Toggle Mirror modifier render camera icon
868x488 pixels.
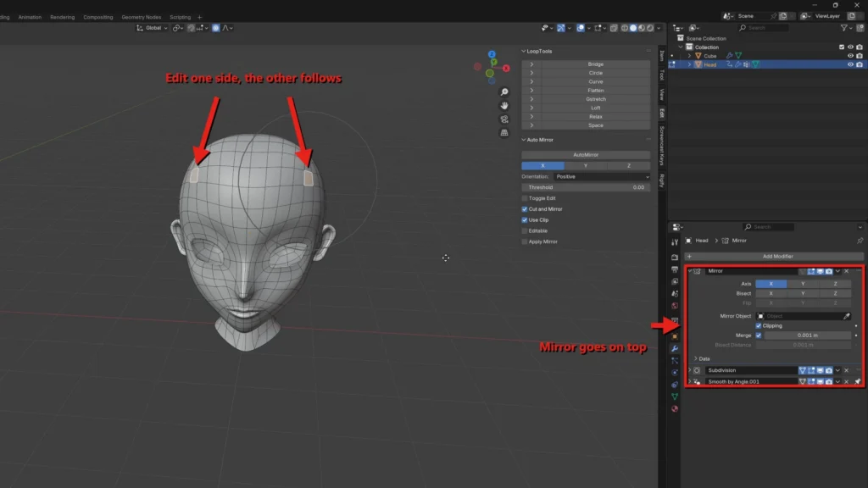pos(829,271)
